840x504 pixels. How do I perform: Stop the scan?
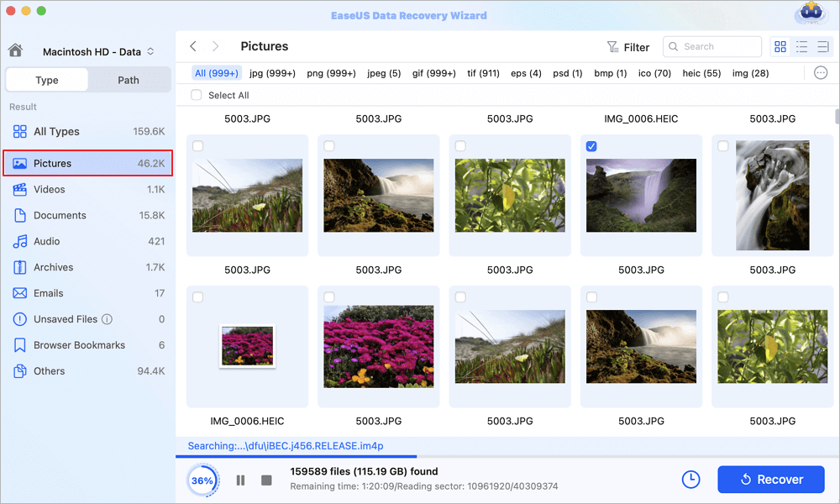point(266,480)
